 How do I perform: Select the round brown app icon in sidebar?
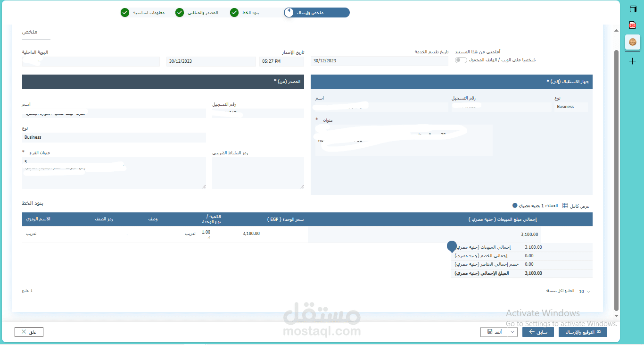tap(633, 42)
